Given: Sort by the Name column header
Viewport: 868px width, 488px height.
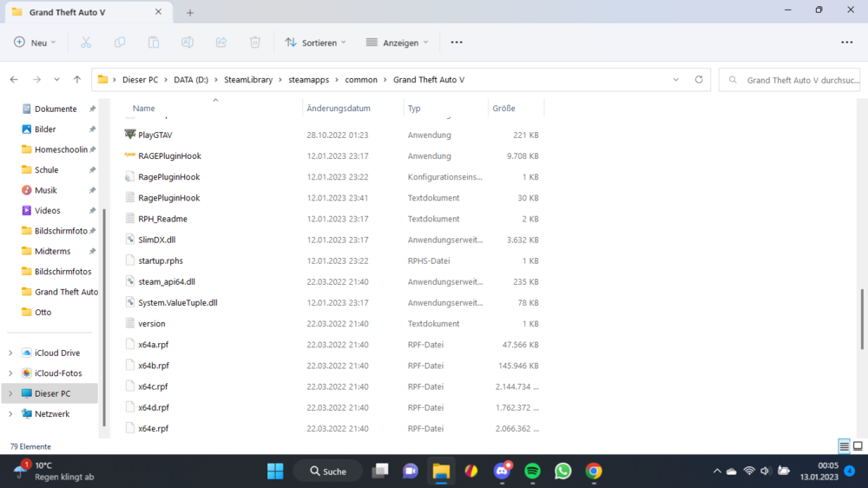Looking at the screenshot, I should 144,108.
